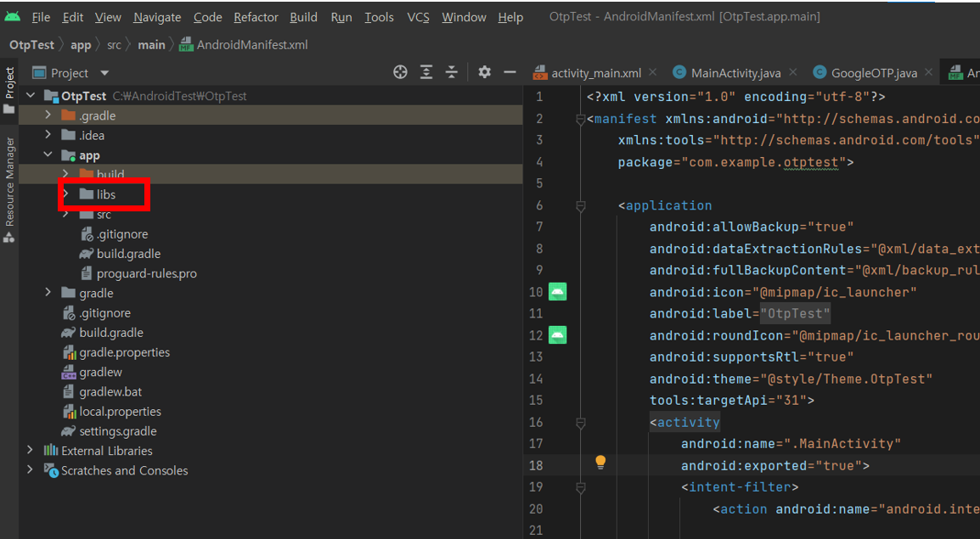
Task: Click the yellow lightbulb intention icon
Action: pyautogui.click(x=600, y=462)
